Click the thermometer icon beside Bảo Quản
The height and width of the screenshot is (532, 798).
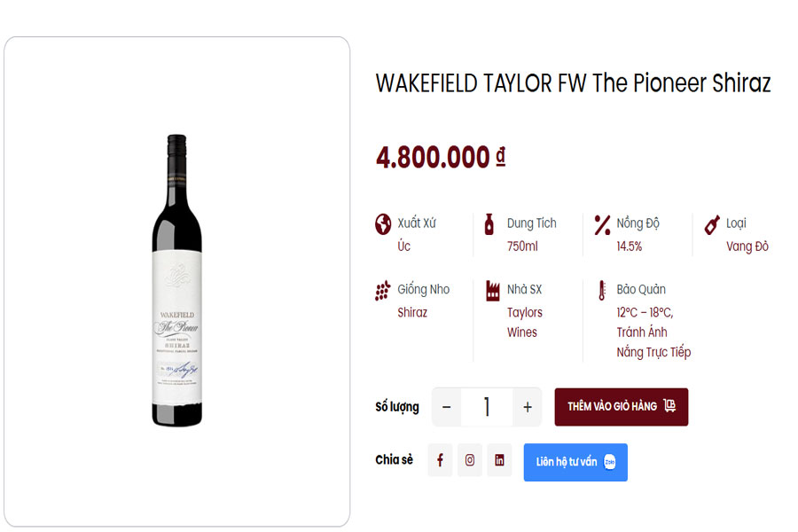(x=601, y=289)
